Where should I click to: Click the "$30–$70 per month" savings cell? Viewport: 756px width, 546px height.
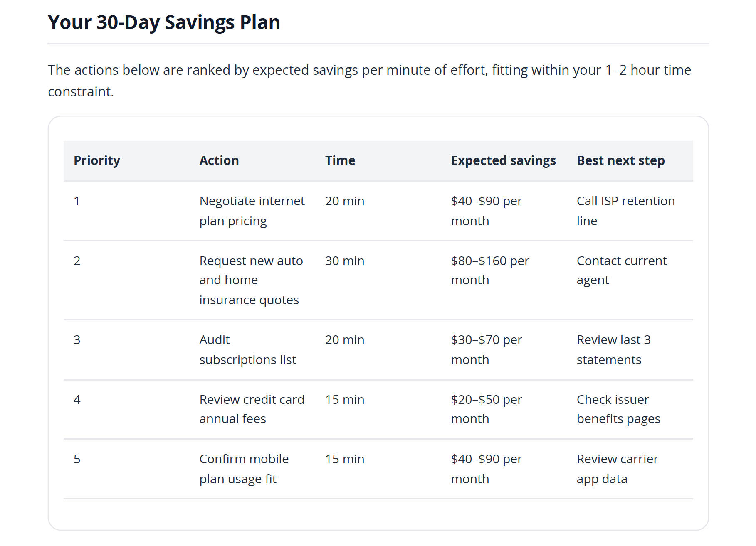pyautogui.click(x=486, y=349)
